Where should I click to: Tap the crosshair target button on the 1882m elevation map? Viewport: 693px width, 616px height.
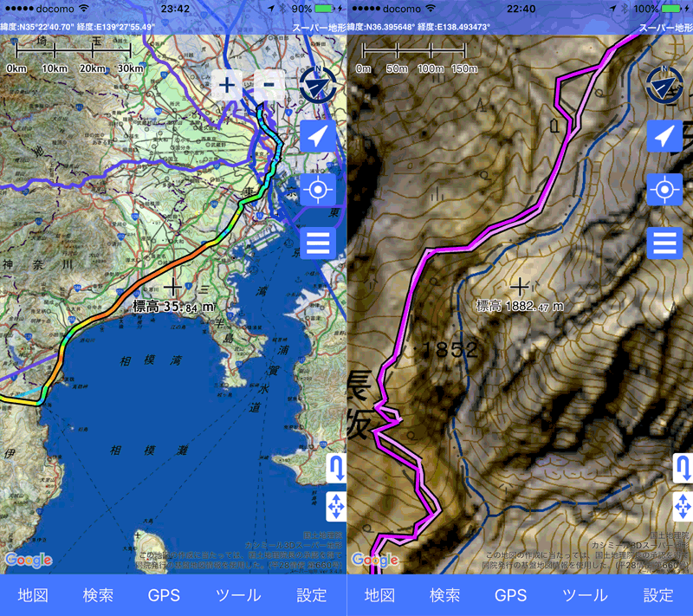(x=664, y=189)
